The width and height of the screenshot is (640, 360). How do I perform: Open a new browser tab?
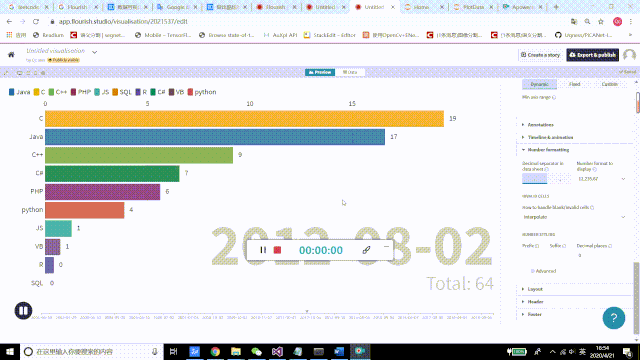(x=556, y=7)
